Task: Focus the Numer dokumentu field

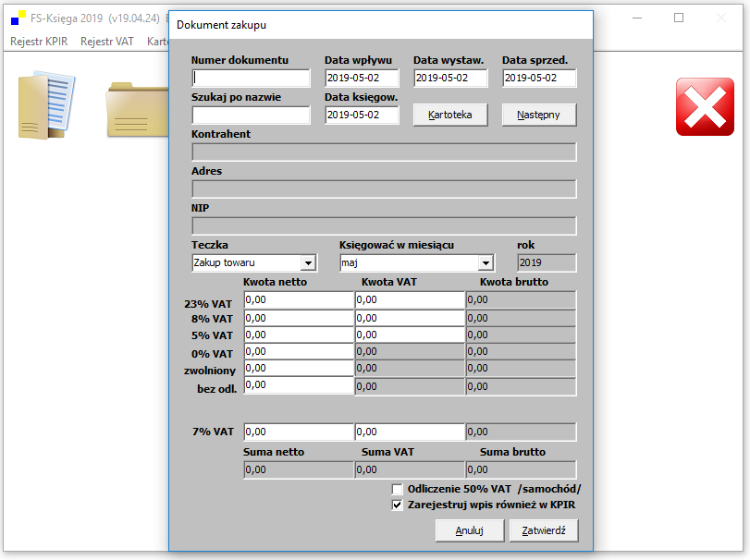Action: click(252, 78)
